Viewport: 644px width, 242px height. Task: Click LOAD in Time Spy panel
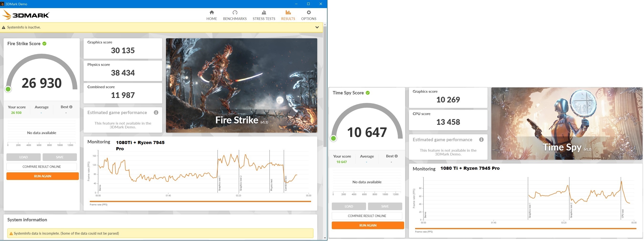(x=349, y=206)
